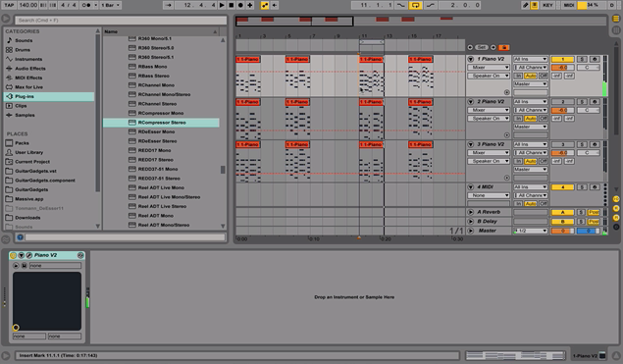
Task: Enter MIDI Map Mode with MIDI button
Action: coord(569,5)
